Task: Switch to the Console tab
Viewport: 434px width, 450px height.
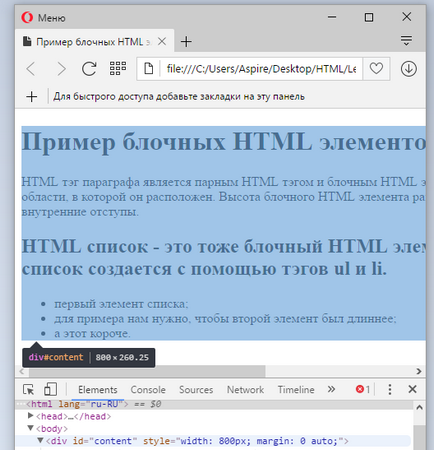Action: [x=148, y=390]
